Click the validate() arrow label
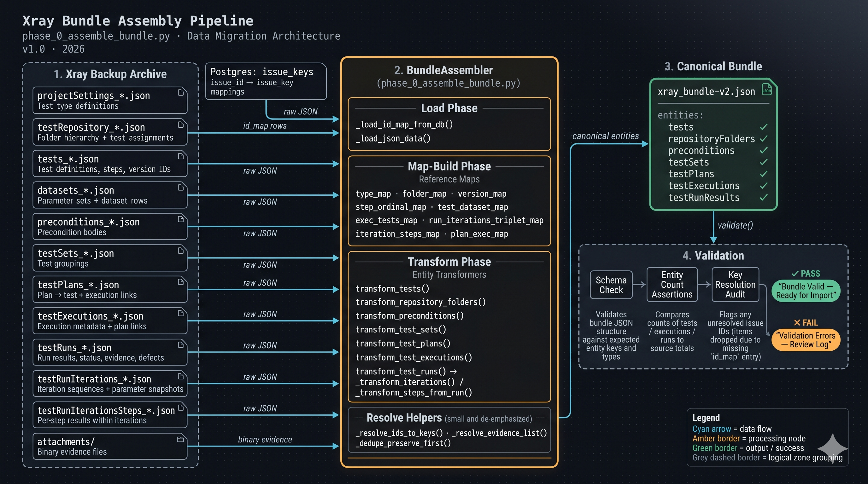 735,225
